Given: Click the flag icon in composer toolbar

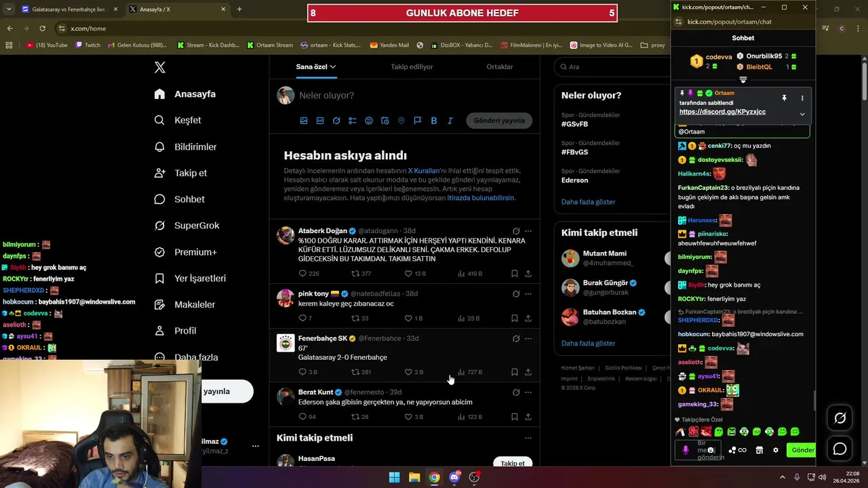Looking at the screenshot, I should coord(418,121).
